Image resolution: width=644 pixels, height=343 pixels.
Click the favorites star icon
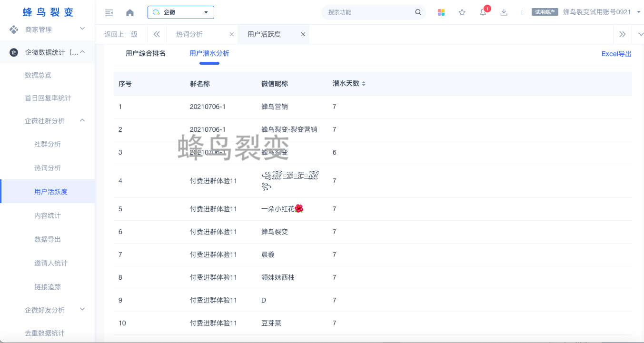pyautogui.click(x=462, y=12)
